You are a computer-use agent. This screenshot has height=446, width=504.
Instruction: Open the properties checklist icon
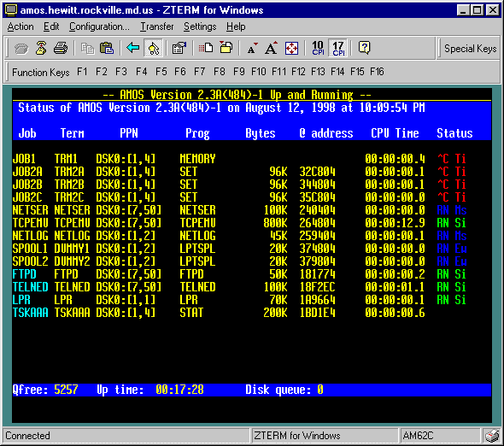coord(179,48)
